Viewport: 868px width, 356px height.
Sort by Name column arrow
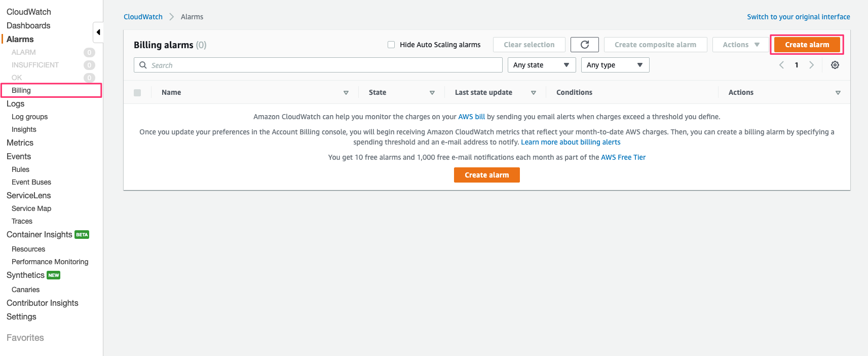(x=346, y=93)
